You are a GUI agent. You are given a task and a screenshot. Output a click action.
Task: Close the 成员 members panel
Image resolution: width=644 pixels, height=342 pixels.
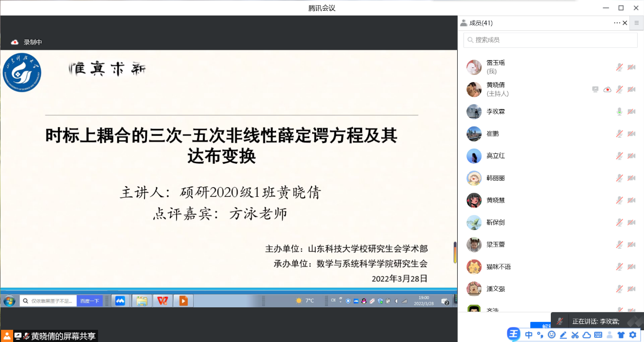pyautogui.click(x=625, y=23)
